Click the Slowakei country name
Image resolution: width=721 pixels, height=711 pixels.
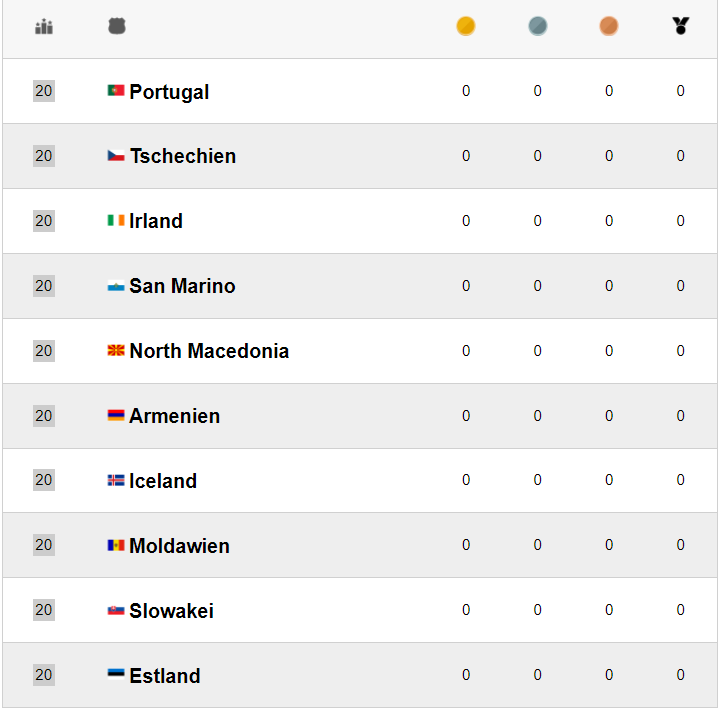(171, 611)
